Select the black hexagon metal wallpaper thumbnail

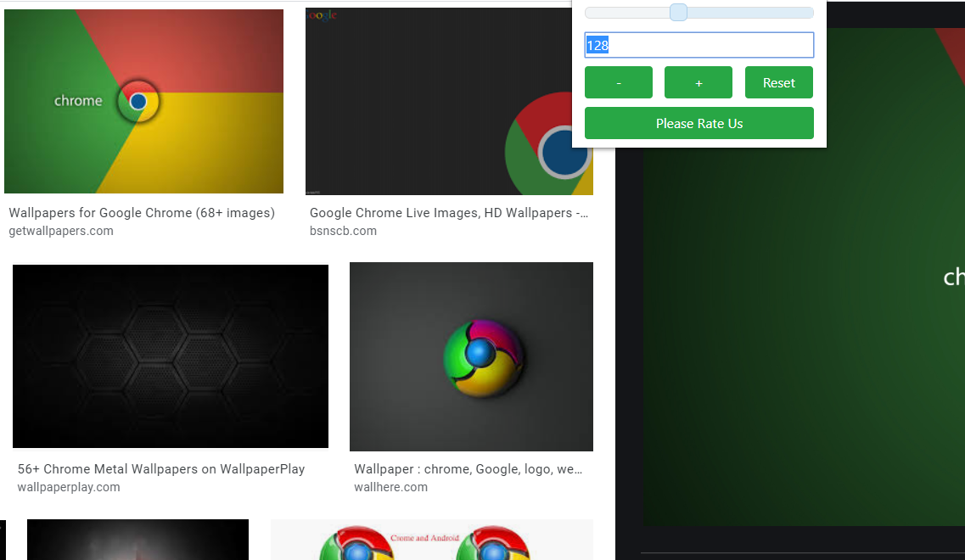[170, 356]
